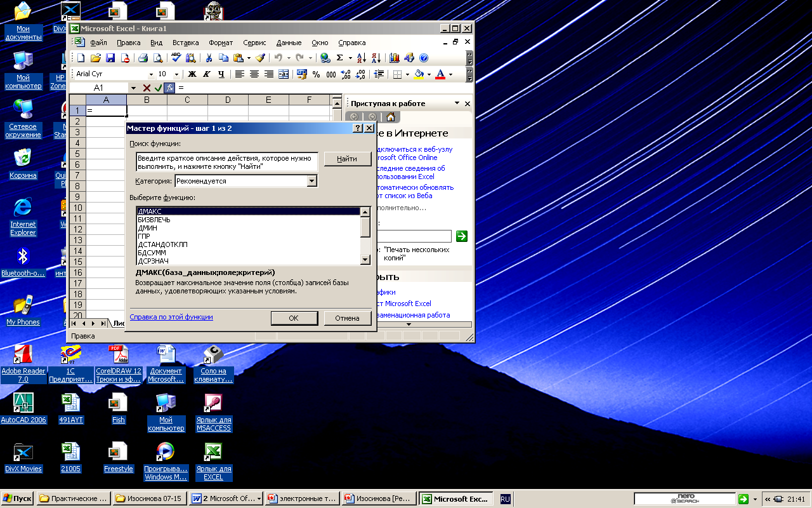Screen dimensions: 812x508
Task: Click the Percent Style icon
Action: click(317, 74)
